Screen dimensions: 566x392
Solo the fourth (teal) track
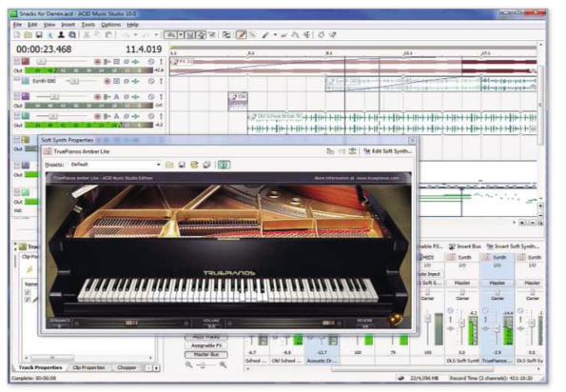tap(161, 116)
